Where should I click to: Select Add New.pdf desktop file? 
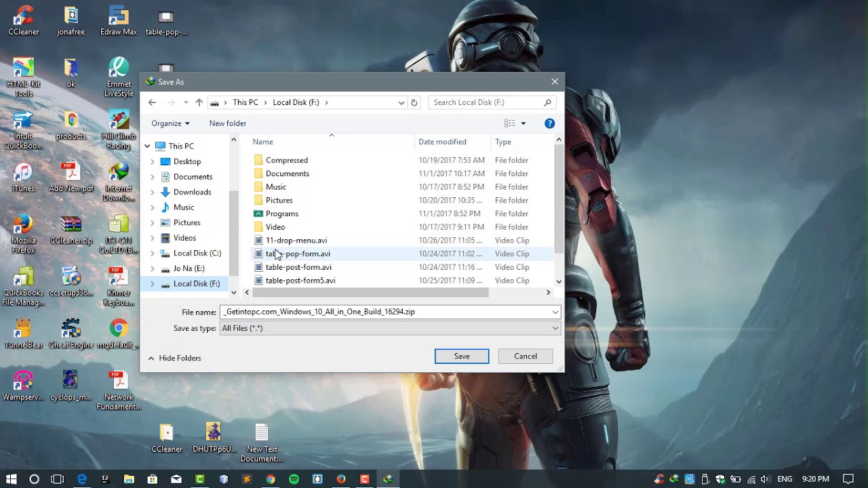pos(71,178)
